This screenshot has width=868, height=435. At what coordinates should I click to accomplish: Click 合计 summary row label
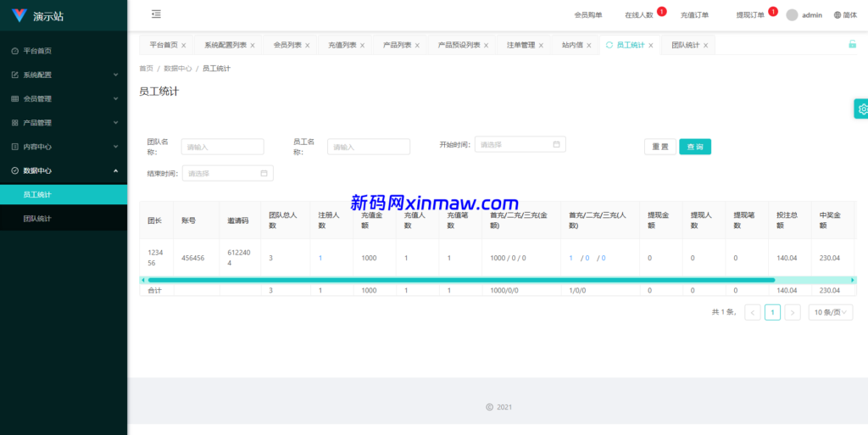tap(154, 291)
